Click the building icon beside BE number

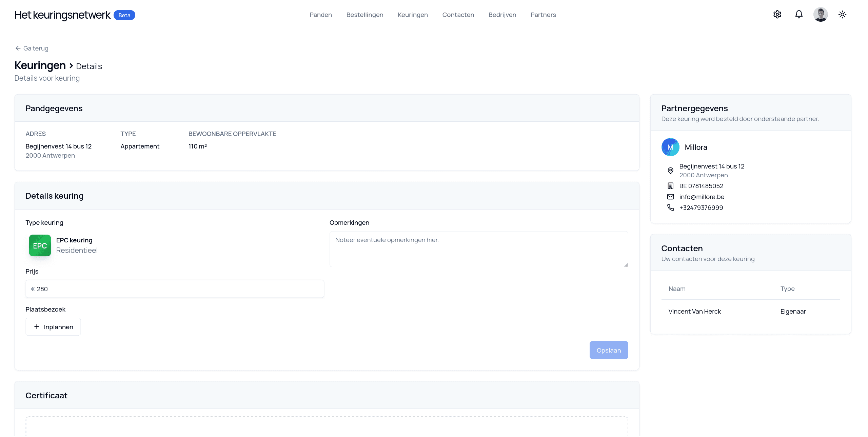tap(670, 186)
